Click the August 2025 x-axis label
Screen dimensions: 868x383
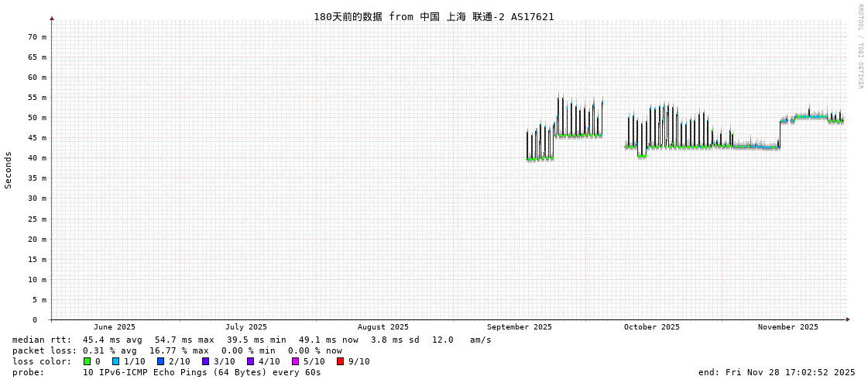click(383, 327)
